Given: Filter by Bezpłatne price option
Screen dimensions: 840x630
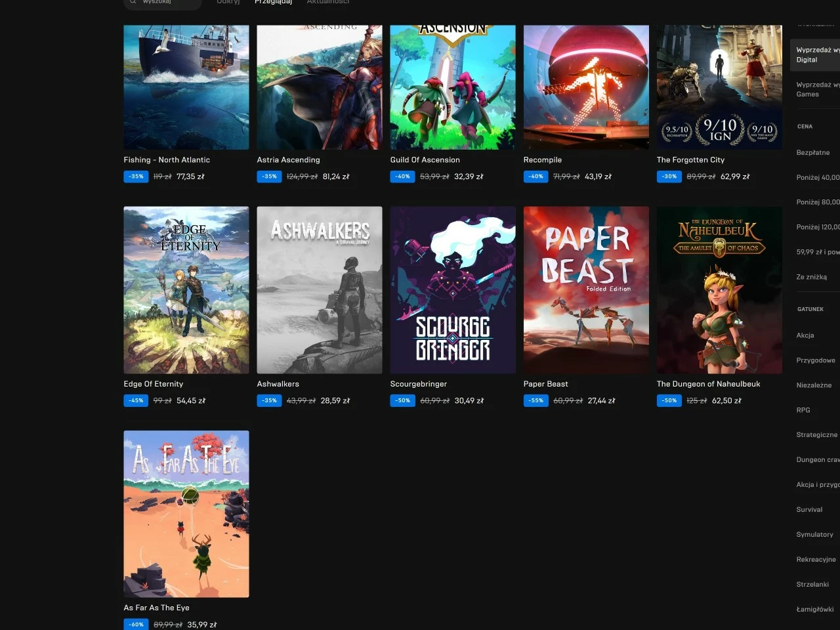Looking at the screenshot, I should tap(813, 152).
